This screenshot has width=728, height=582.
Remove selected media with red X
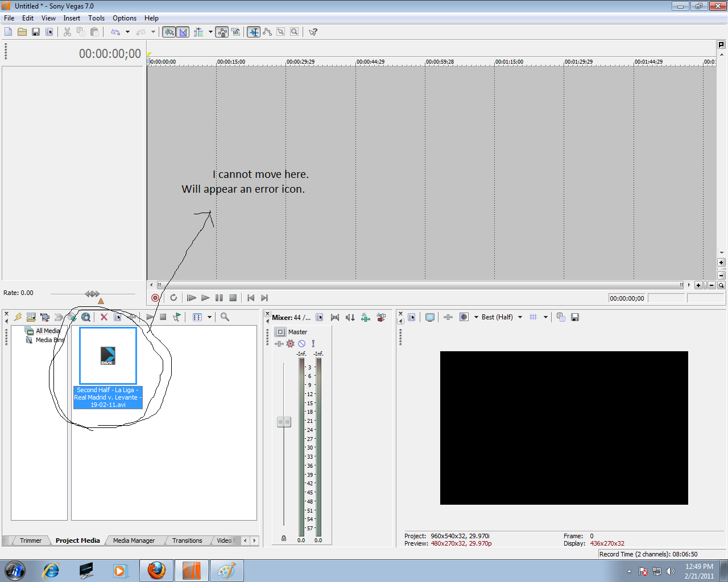click(104, 317)
